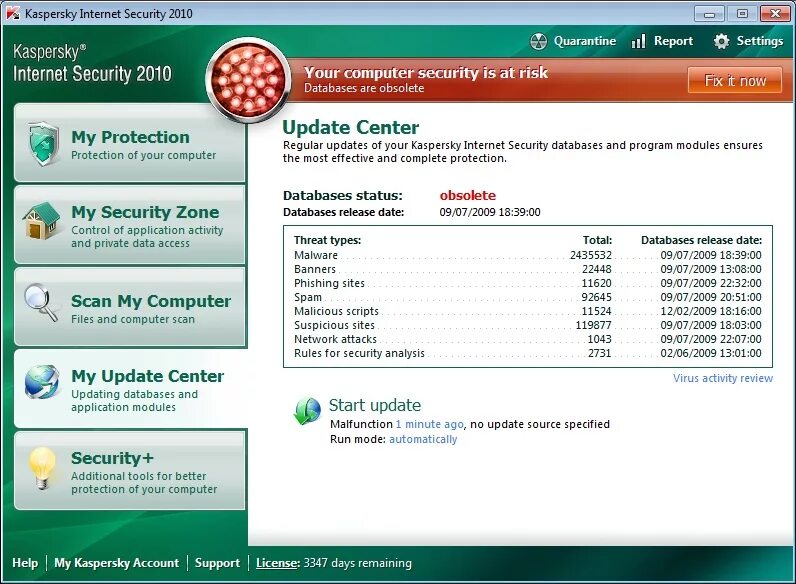
Task: Click the Scan My Computer magnifier icon
Action: coord(41,302)
